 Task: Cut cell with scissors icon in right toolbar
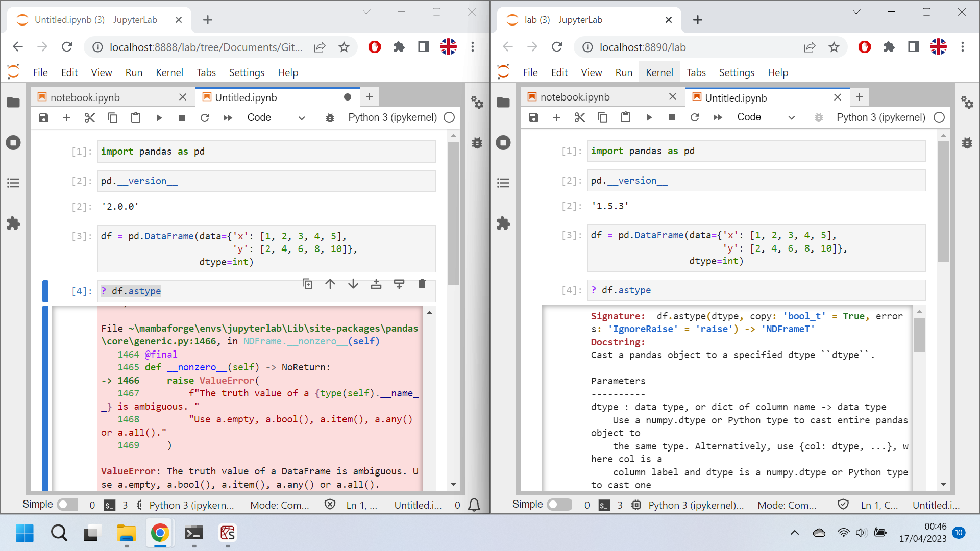tap(579, 117)
